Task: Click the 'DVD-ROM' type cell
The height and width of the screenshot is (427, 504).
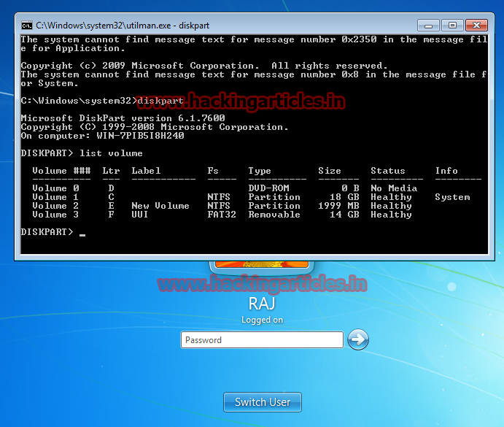Action: (x=268, y=188)
